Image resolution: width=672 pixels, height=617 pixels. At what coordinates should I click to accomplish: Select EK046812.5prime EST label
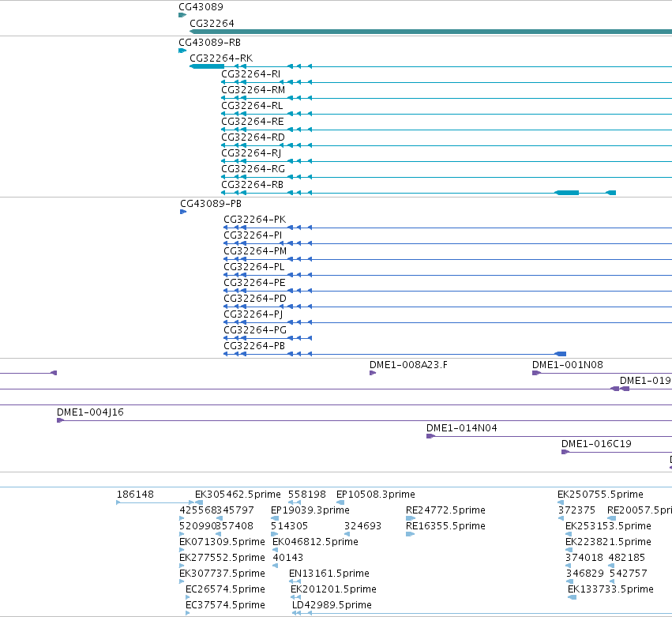(315, 543)
